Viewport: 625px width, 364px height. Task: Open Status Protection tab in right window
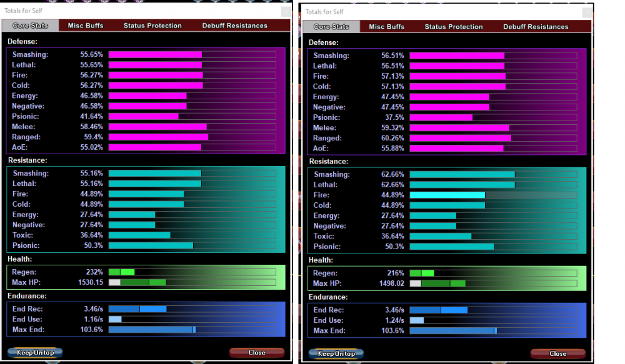(x=454, y=27)
